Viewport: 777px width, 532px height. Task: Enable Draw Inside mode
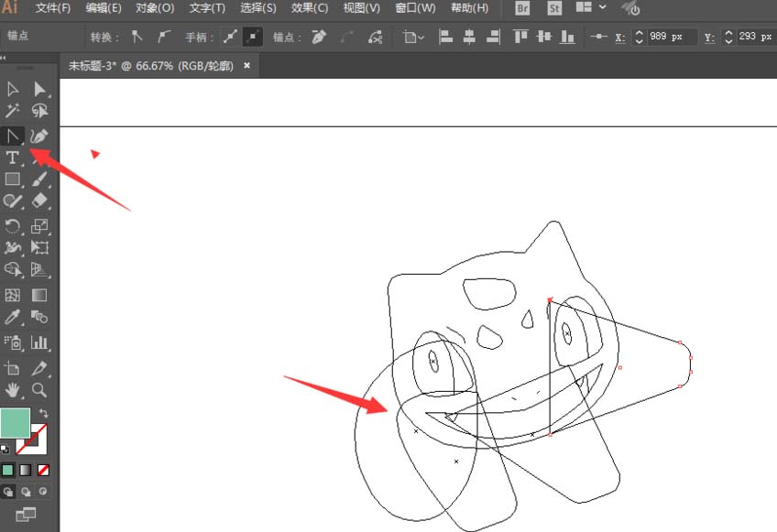point(43,492)
